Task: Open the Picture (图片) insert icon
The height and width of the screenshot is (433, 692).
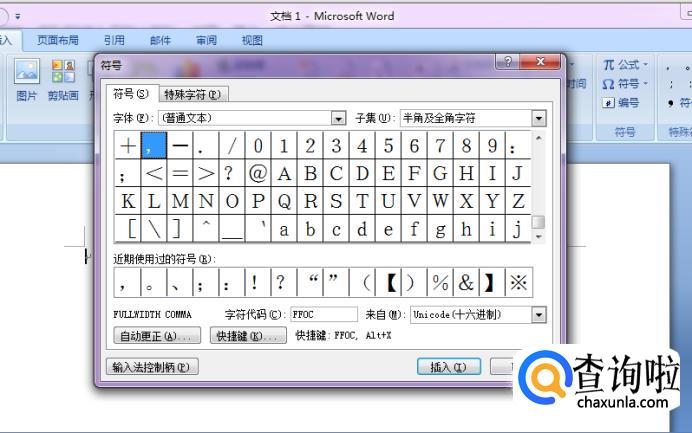Action: 26,72
